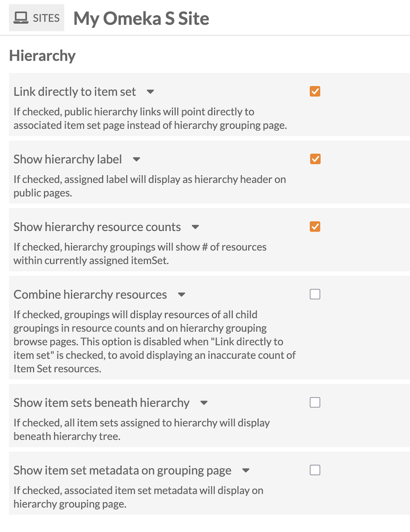Click the SITES monitor icon
Image resolution: width=410 pixels, height=532 pixels.
coord(22,17)
